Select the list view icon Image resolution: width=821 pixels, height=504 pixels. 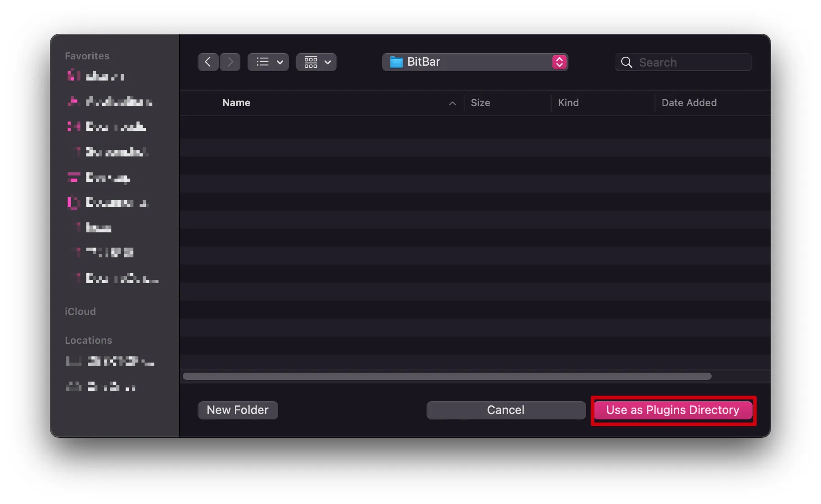coord(263,62)
